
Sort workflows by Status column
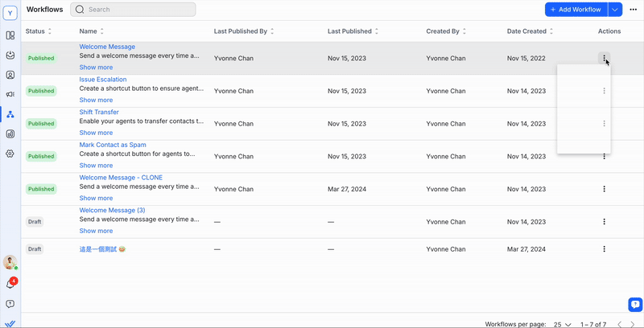(x=50, y=31)
